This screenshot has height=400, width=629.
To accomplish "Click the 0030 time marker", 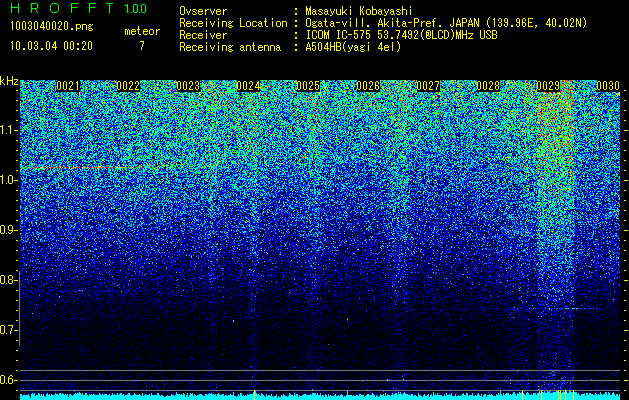I will pyautogui.click(x=608, y=86).
